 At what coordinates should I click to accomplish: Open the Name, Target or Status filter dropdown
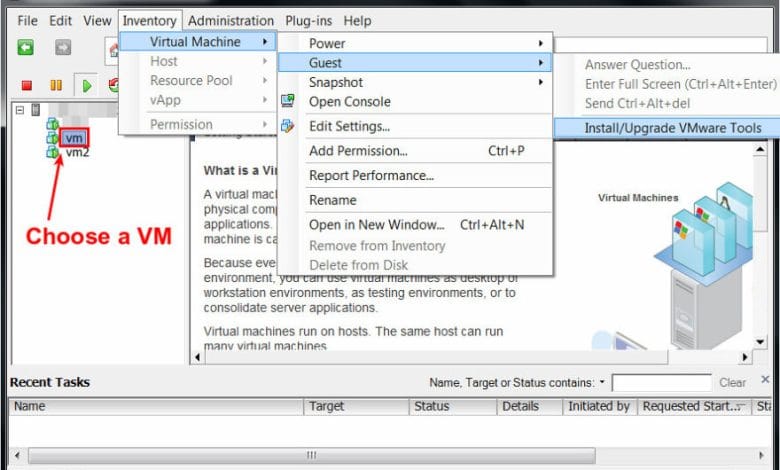(x=602, y=382)
